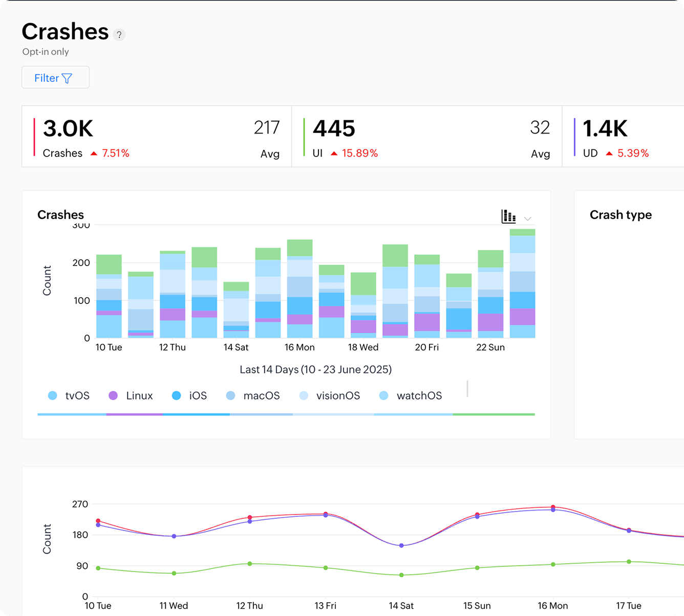The image size is (684, 616).
Task: Click the red trend arrow next to UD 5.39%
Action: pyautogui.click(x=609, y=152)
